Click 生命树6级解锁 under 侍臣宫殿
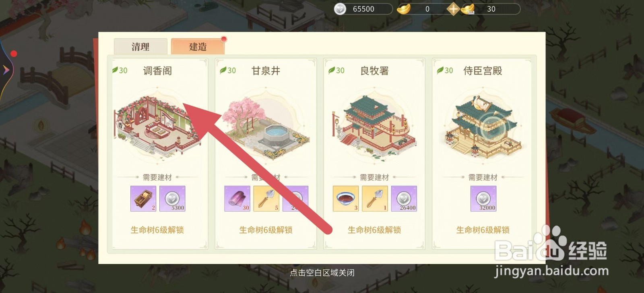 tap(483, 230)
